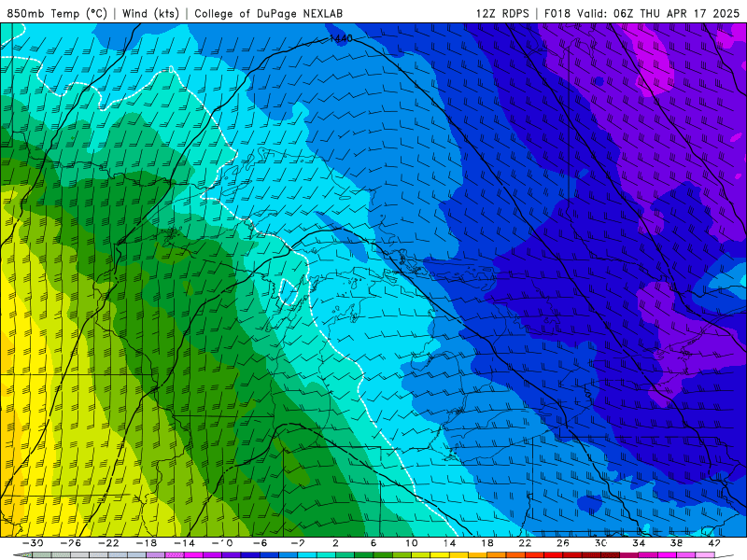Click the "-6" colorbar scale label
The height and width of the screenshot is (560, 747).
click(261, 543)
